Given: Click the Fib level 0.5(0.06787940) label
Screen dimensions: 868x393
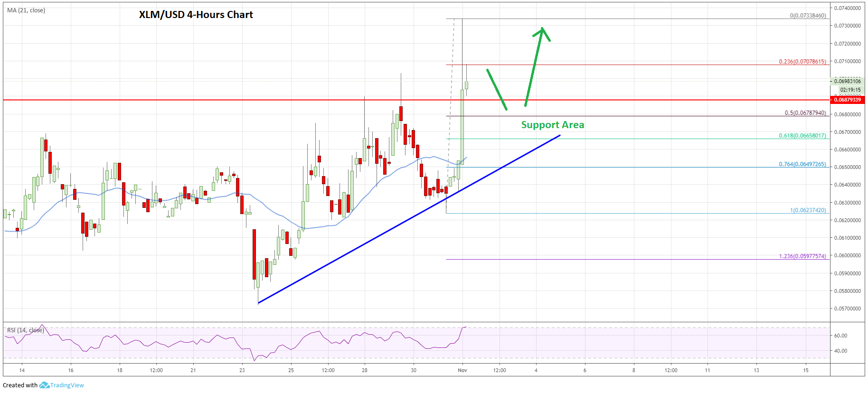Looking at the screenshot, I should pos(805,113).
